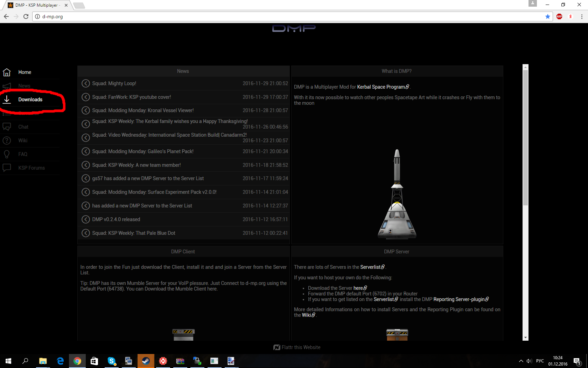Click the Downloads arrow icon in sidebar
588x368 pixels.
tap(7, 100)
